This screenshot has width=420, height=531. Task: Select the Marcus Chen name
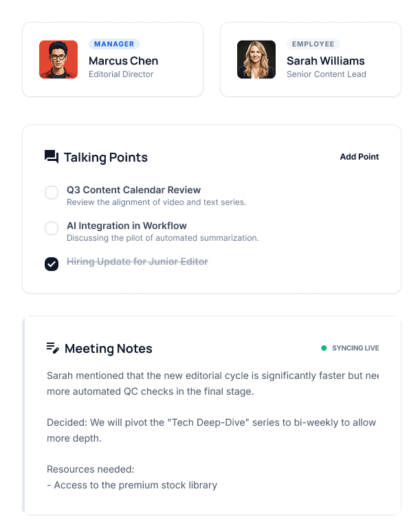click(x=124, y=61)
